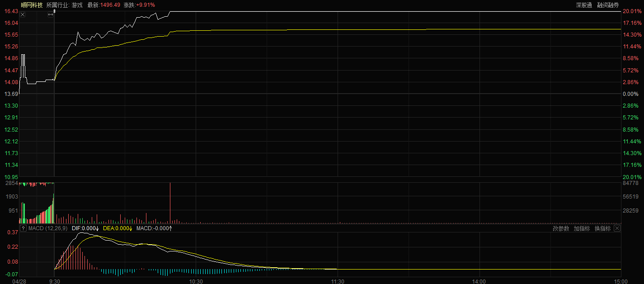This screenshot has height=284, width=644.
Task: Close the pre-market auction panel with X
Action: coord(23,15)
